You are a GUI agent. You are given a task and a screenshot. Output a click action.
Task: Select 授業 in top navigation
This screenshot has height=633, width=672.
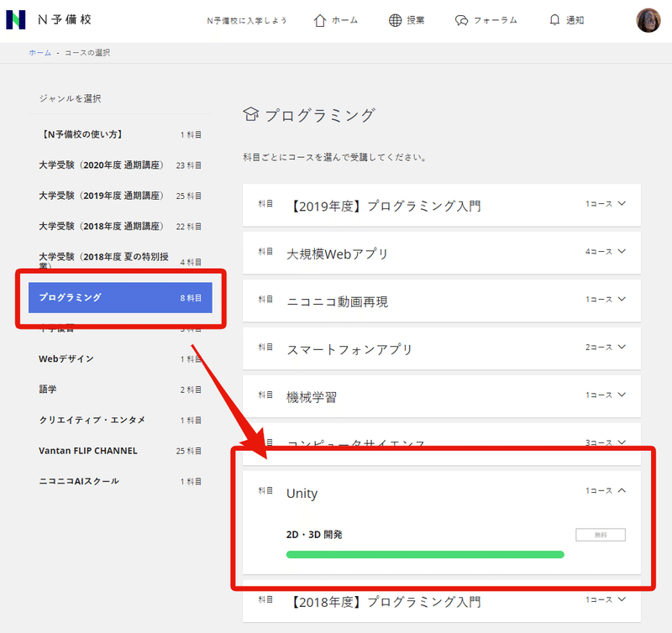click(416, 20)
